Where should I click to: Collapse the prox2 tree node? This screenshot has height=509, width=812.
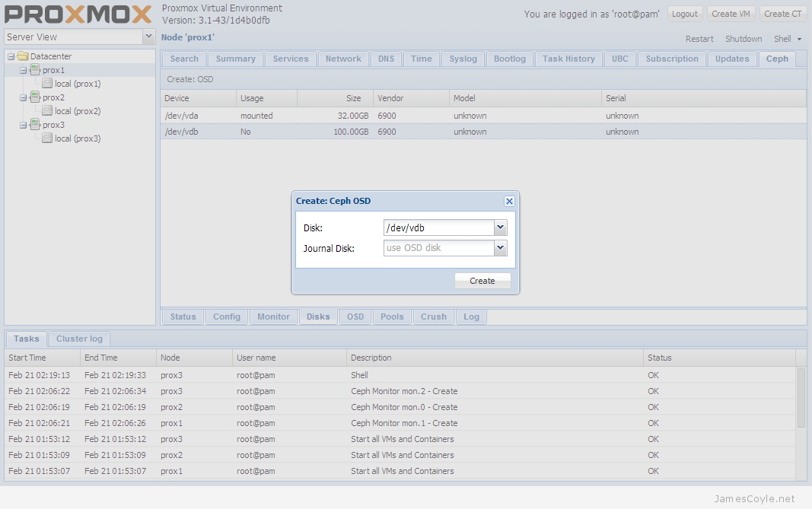click(x=23, y=97)
